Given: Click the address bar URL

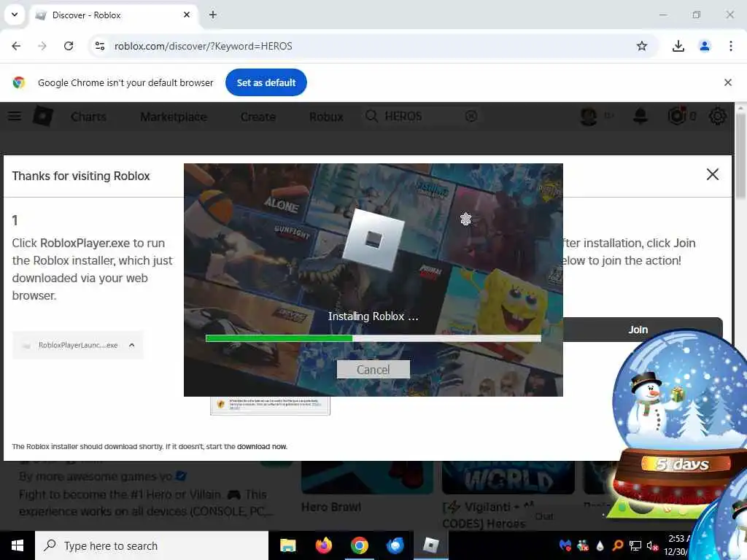Looking at the screenshot, I should [x=203, y=46].
